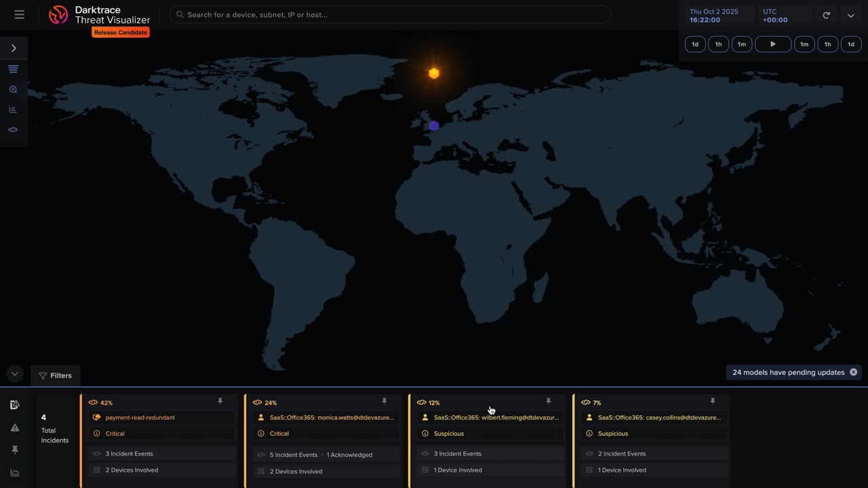The width and height of the screenshot is (868, 488).
Task: Click the Darktrace logo icon
Action: [x=59, y=15]
